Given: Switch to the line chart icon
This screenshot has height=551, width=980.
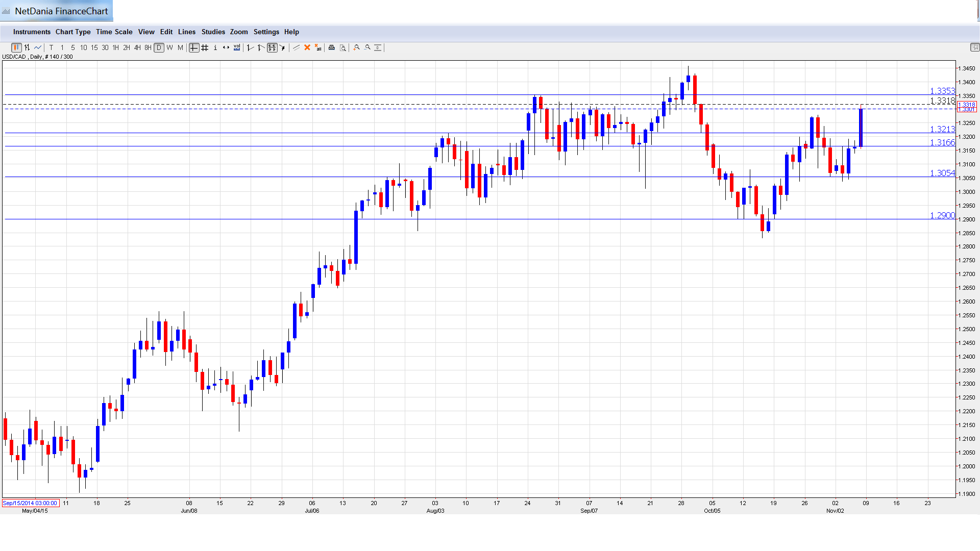Looking at the screenshot, I should pos(38,47).
